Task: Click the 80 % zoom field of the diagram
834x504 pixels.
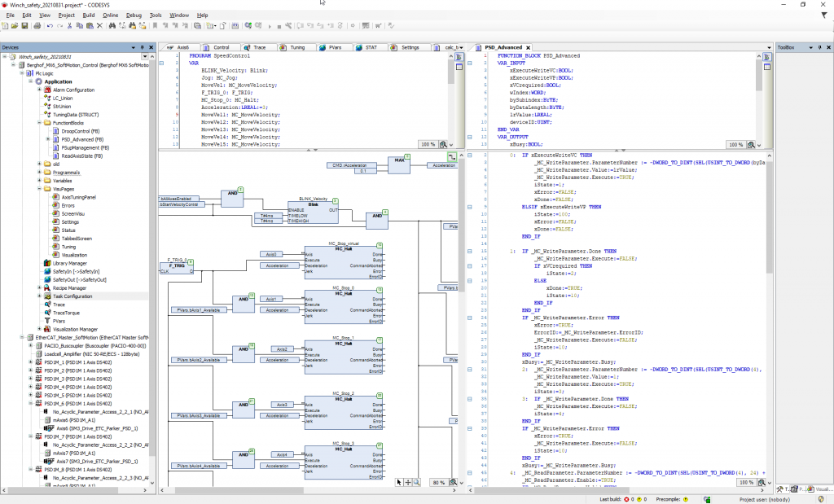Action: click(438, 482)
